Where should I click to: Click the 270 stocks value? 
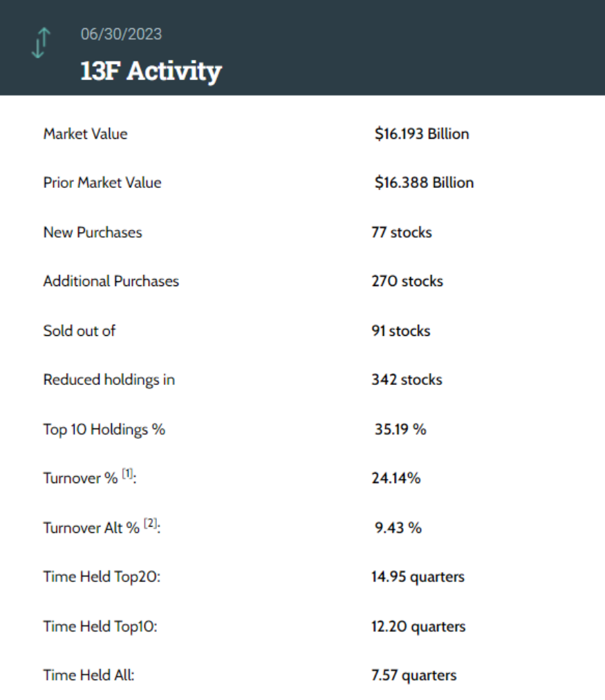(407, 281)
